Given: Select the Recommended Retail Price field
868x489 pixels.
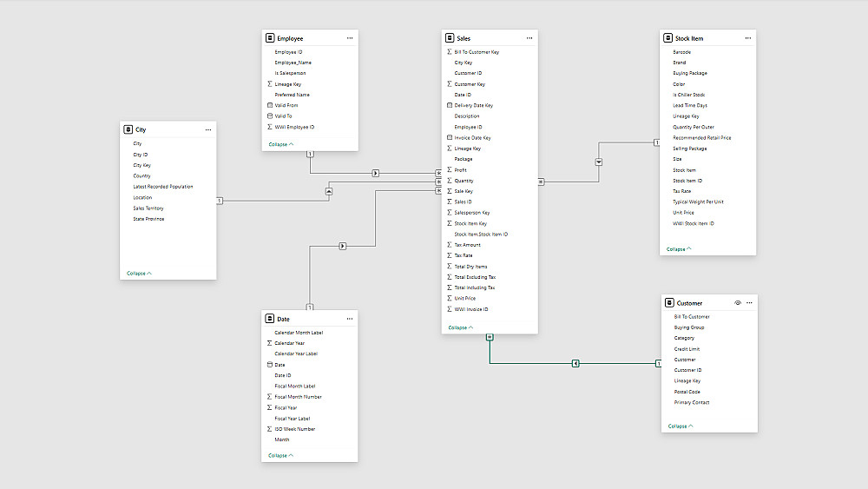Looking at the screenshot, I should (x=701, y=138).
